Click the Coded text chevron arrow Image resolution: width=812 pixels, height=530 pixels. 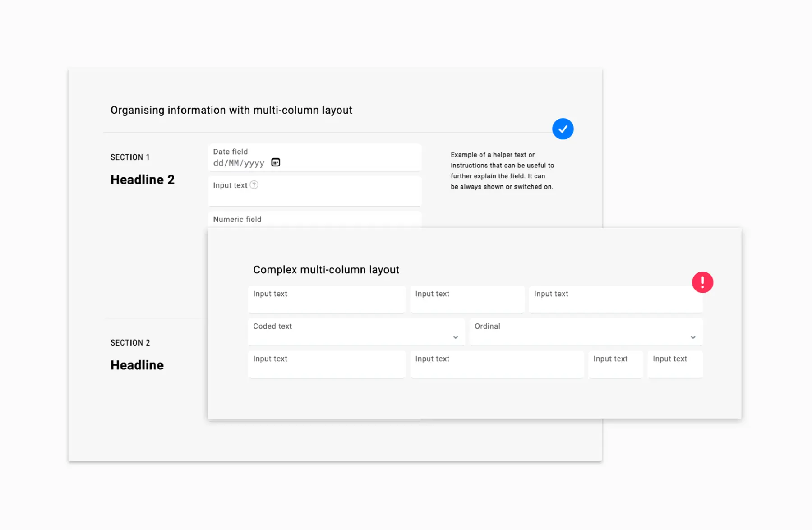pyautogui.click(x=455, y=337)
